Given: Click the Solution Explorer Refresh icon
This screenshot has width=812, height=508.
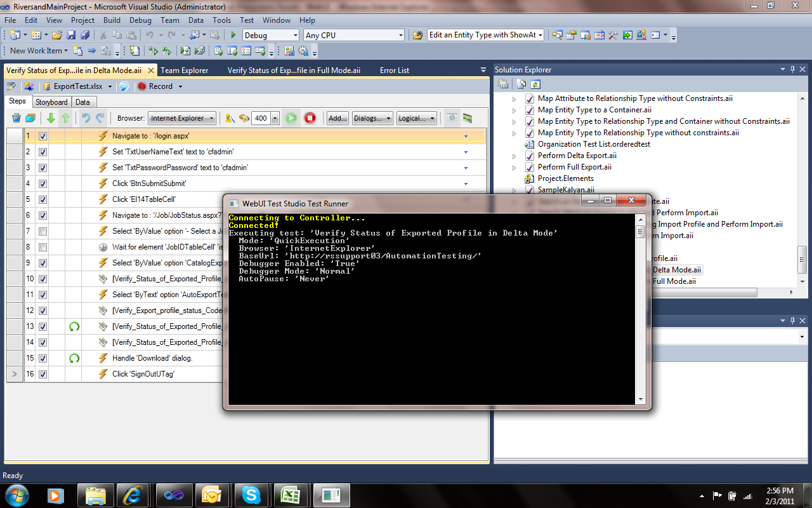Looking at the screenshot, I should pos(535,84).
